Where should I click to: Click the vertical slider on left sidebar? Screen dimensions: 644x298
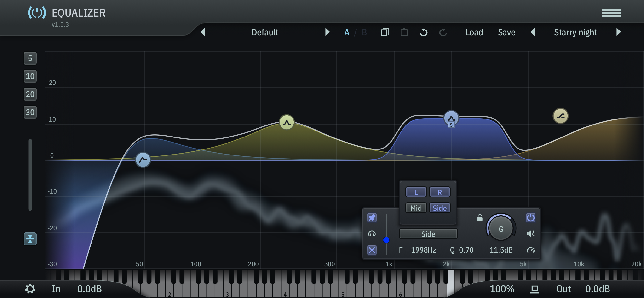tap(30, 175)
